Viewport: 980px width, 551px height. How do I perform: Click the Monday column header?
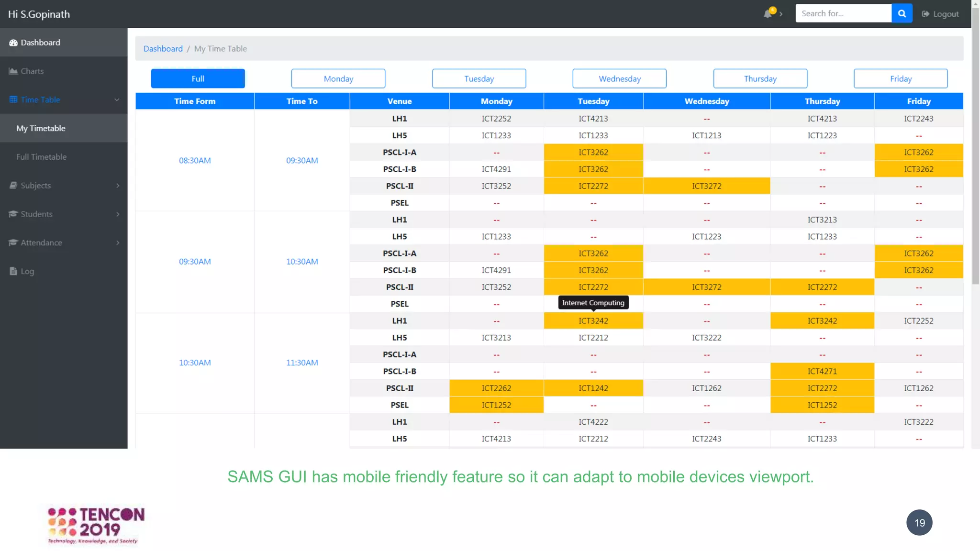coord(496,101)
